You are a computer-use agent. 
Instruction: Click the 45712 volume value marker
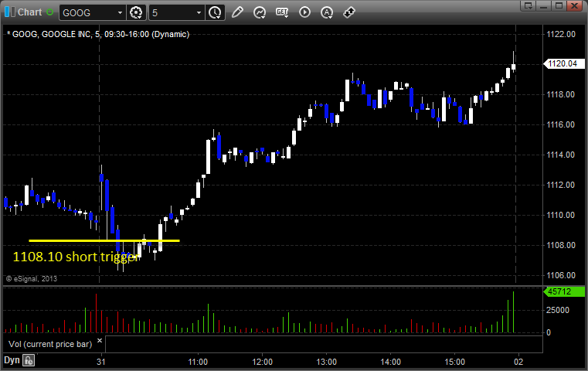pos(564,291)
